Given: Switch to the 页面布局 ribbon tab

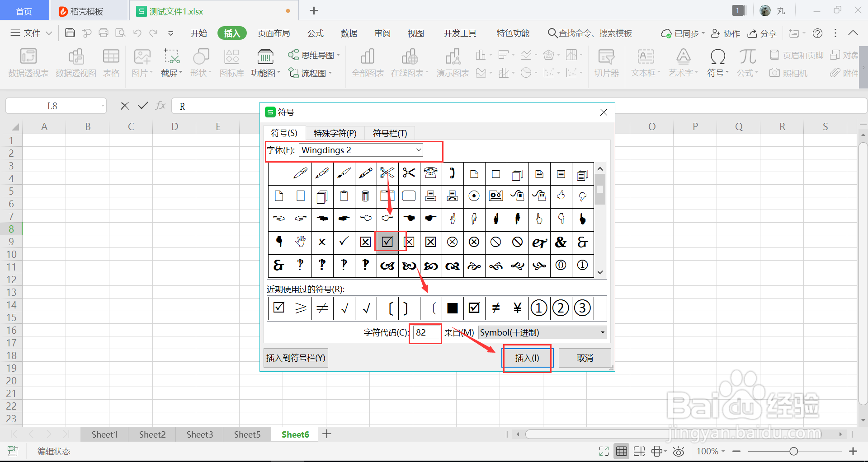Looking at the screenshot, I should coord(274,33).
